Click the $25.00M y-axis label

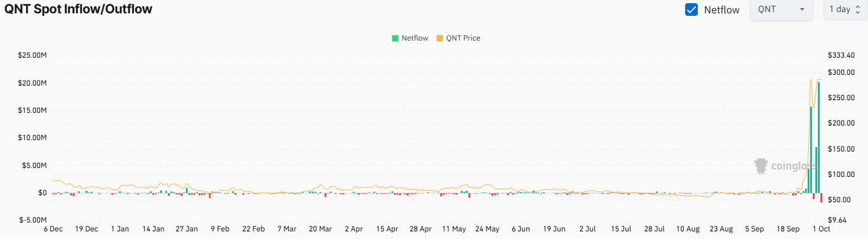pyautogui.click(x=32, y=56)
